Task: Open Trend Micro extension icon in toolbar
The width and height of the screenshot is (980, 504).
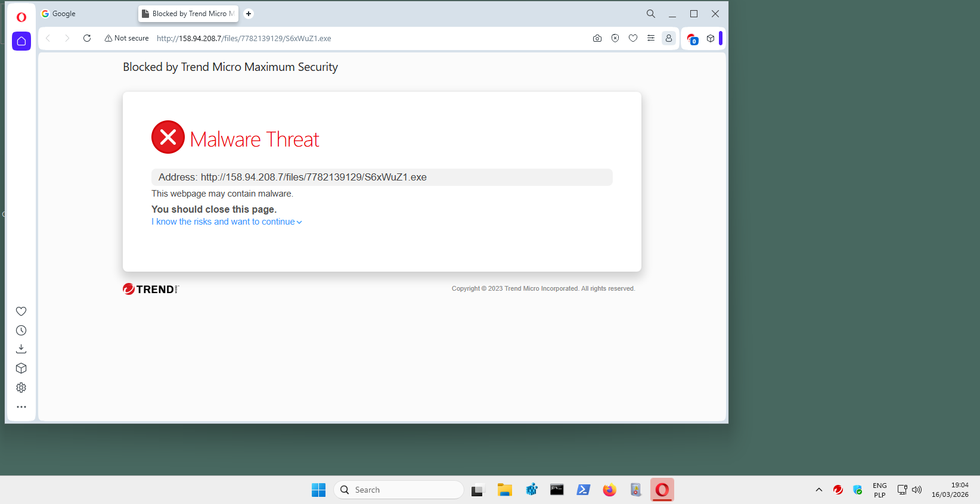Action: [692, 39]
